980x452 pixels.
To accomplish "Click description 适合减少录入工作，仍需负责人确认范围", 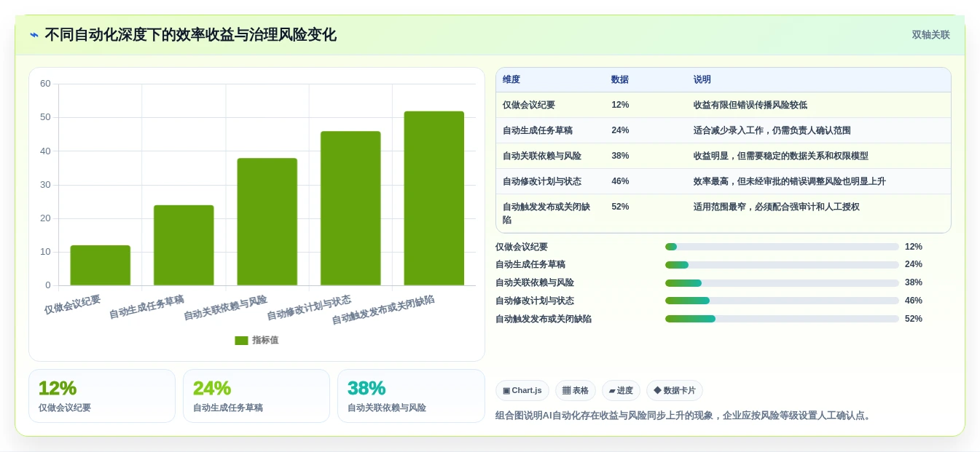I will (x=772, y=130).
